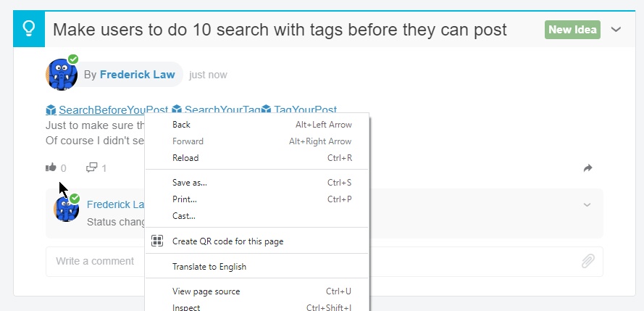Open the SearchBeforeYouPost tag link
Image resolution: width=644 pixels, height=311 pixels.
pos(113,110)
